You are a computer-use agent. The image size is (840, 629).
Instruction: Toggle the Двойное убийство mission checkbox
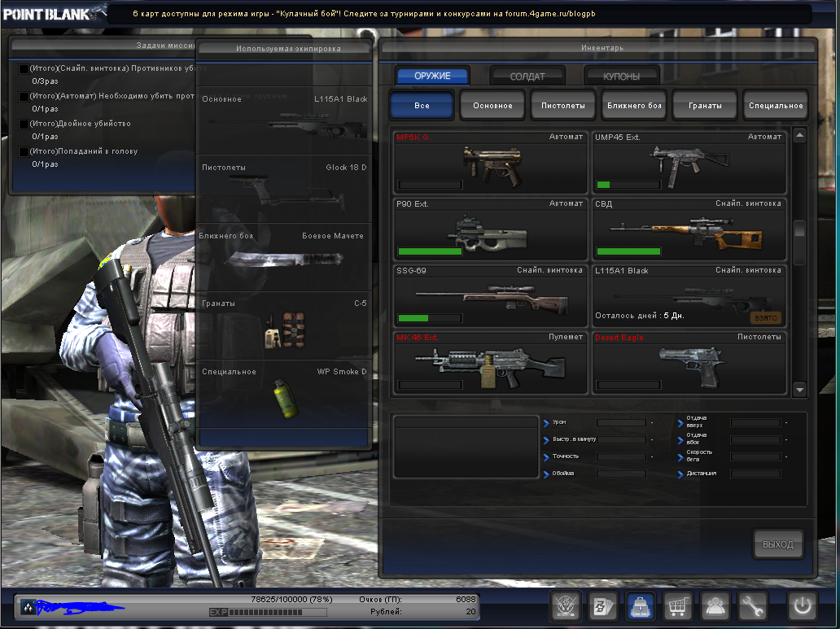point(24,124)
